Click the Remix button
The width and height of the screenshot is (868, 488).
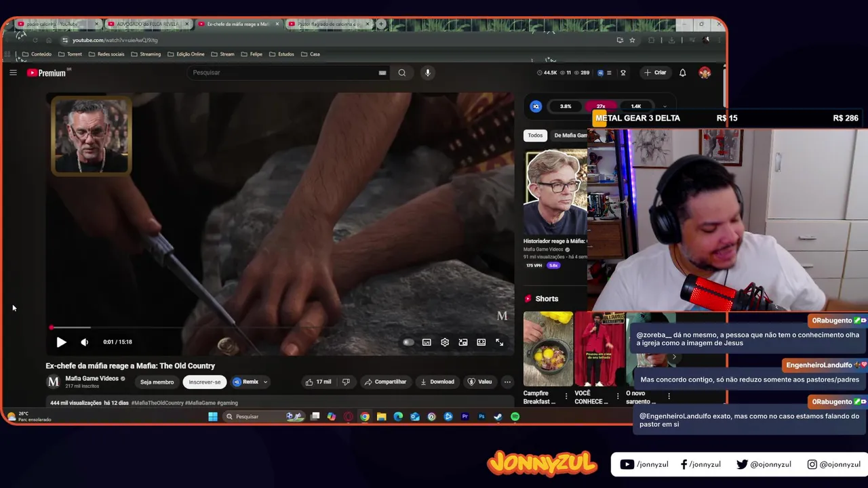tap(245, 382)
